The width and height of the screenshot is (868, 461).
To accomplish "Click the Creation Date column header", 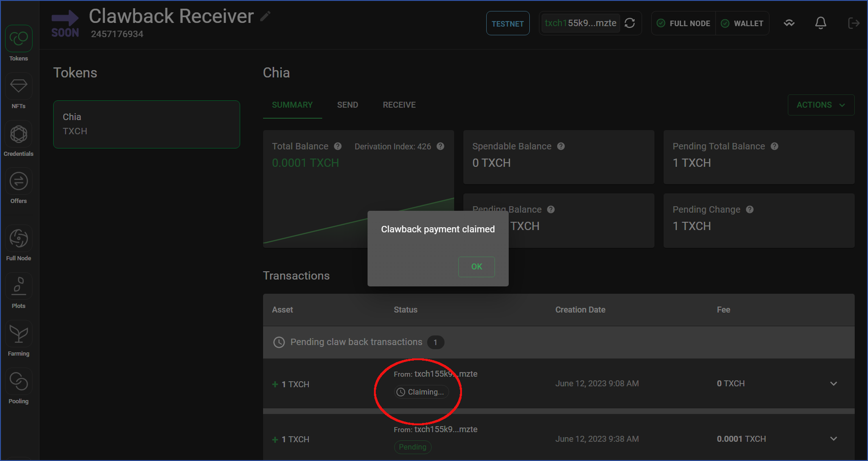I will pyautogui.click(x=580, y=310).
